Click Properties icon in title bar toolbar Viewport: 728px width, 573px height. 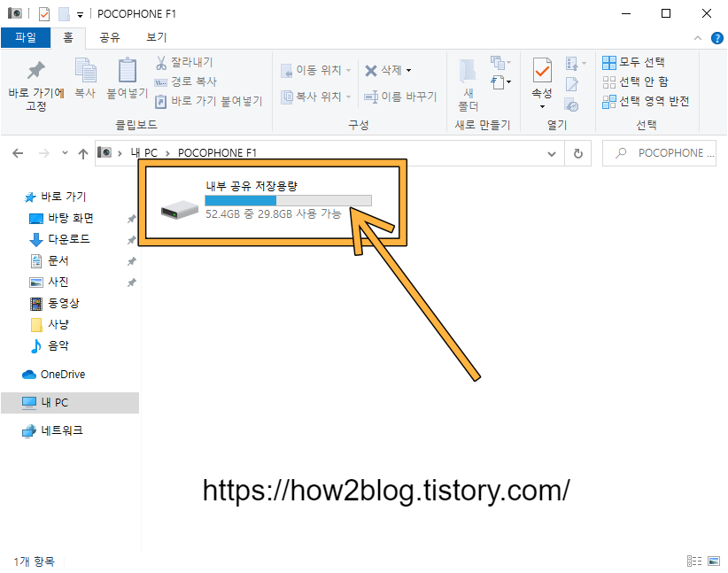point(44,14)
